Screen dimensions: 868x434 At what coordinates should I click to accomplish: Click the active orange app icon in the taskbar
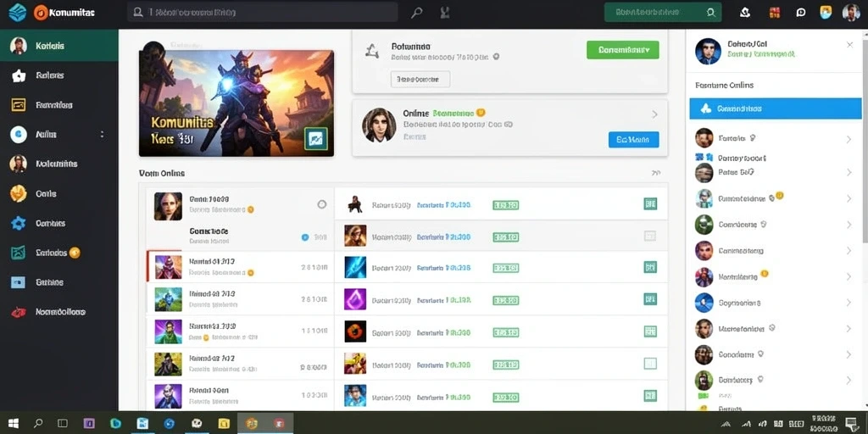251,424
